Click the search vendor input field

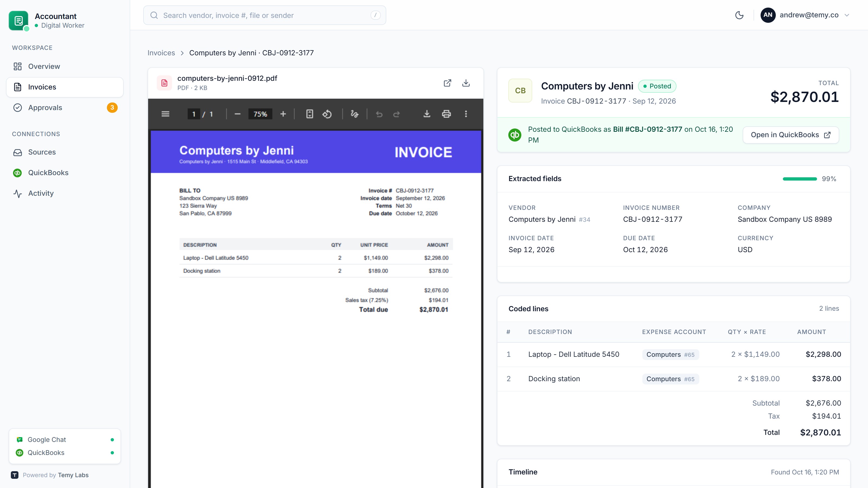click(x=264, y=15)
